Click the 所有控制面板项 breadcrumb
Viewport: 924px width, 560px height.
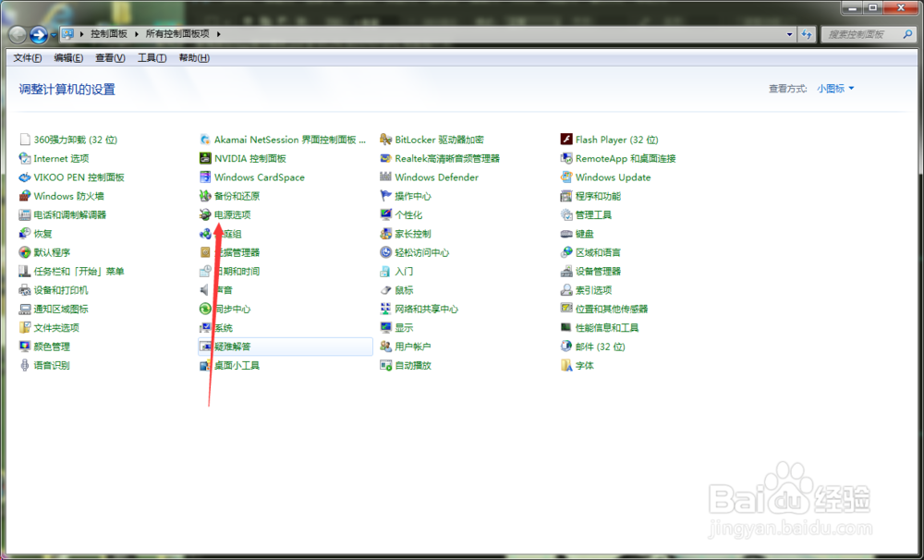click(x=177, y=34)
